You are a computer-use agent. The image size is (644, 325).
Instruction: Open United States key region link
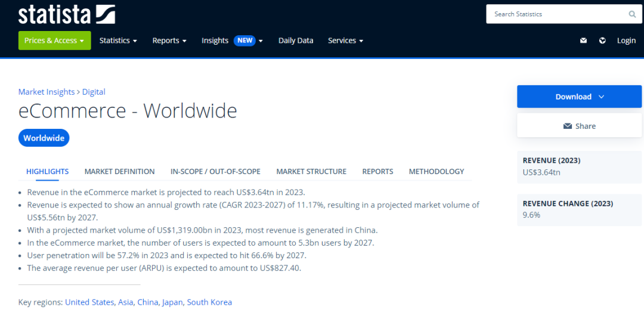coord(89,302)
